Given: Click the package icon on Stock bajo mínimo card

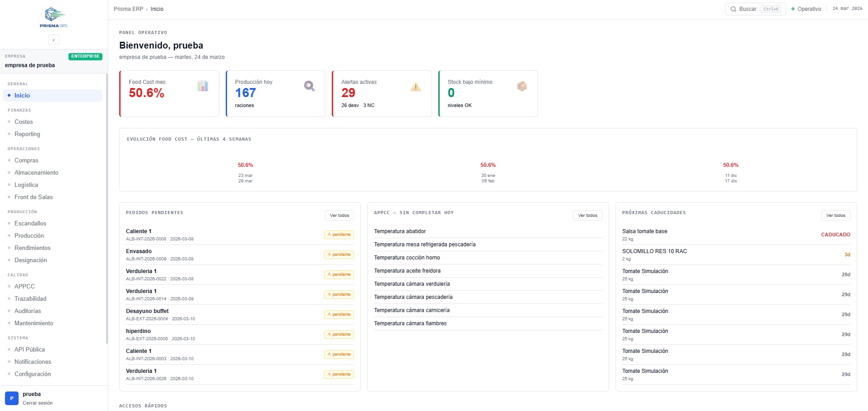Looking at the screenshot, I should (x=522, y=86).
